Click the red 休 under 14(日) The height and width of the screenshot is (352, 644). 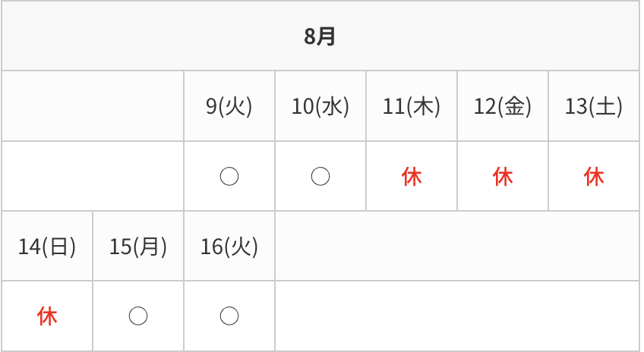47,316
